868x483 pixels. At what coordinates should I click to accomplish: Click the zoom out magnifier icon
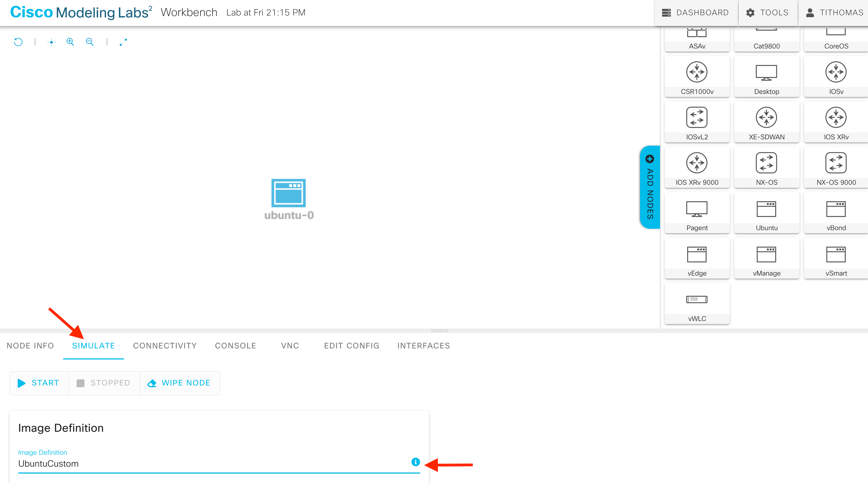click(x=90, y=42)
